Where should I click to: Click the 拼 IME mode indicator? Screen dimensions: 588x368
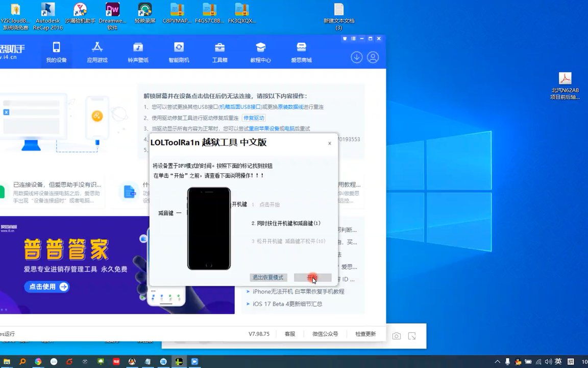coord(571,362)
